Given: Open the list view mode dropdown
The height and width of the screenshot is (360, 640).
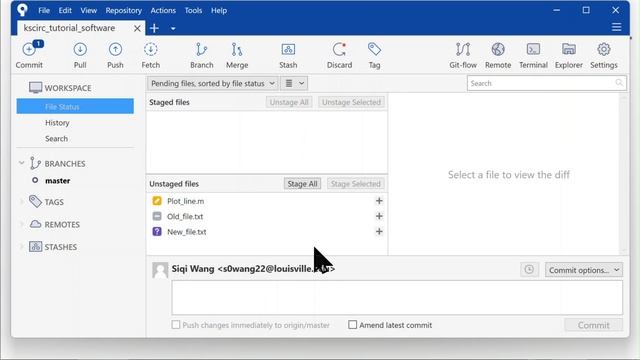Looking at the screenshot, I should [294, 83].
